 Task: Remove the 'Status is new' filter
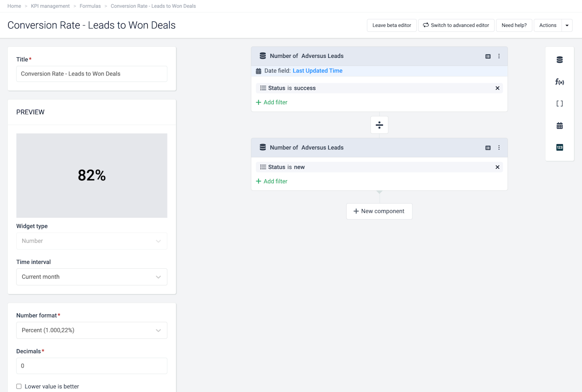pos(497,167)
